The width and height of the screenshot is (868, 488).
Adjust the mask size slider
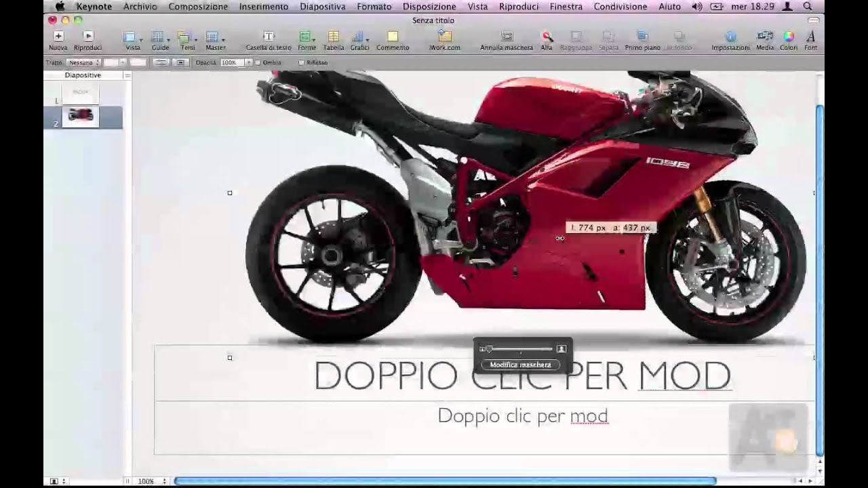(520, 349)
